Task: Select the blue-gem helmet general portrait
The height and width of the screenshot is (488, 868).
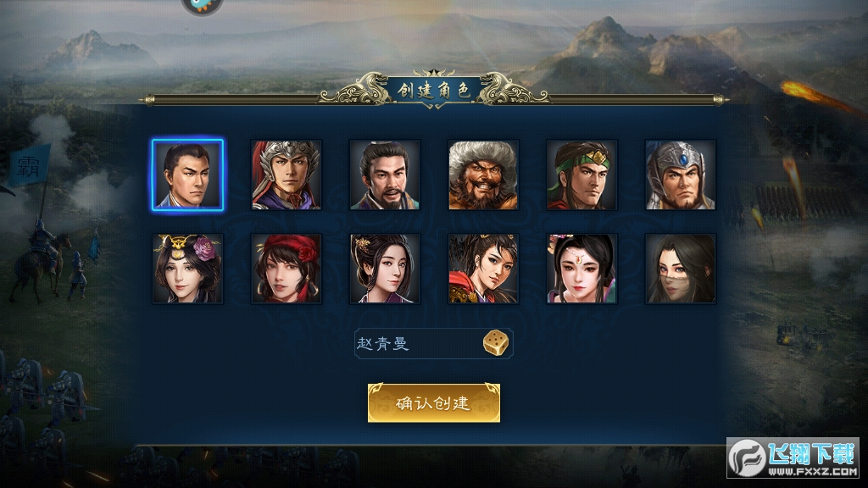Action: 681,175
